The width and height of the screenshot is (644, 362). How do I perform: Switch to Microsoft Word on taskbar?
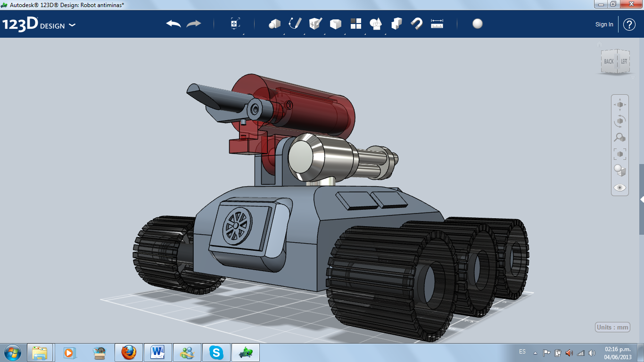[157, 353]
